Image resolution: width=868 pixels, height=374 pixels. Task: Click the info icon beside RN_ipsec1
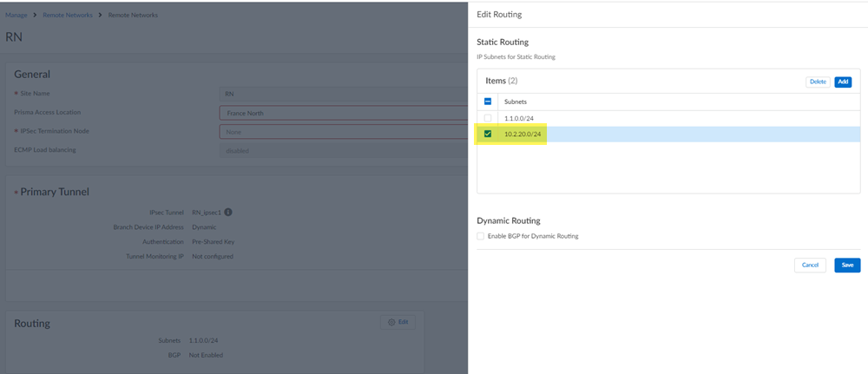coord(228,212)
